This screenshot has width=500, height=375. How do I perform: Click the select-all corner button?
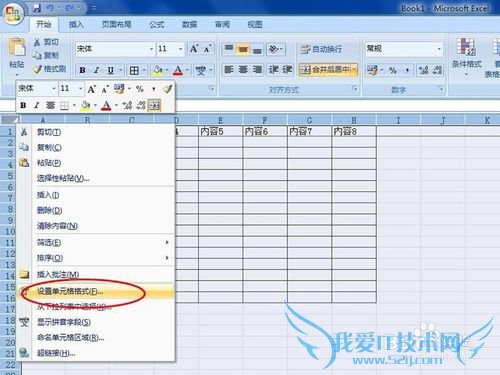point(10,119)
